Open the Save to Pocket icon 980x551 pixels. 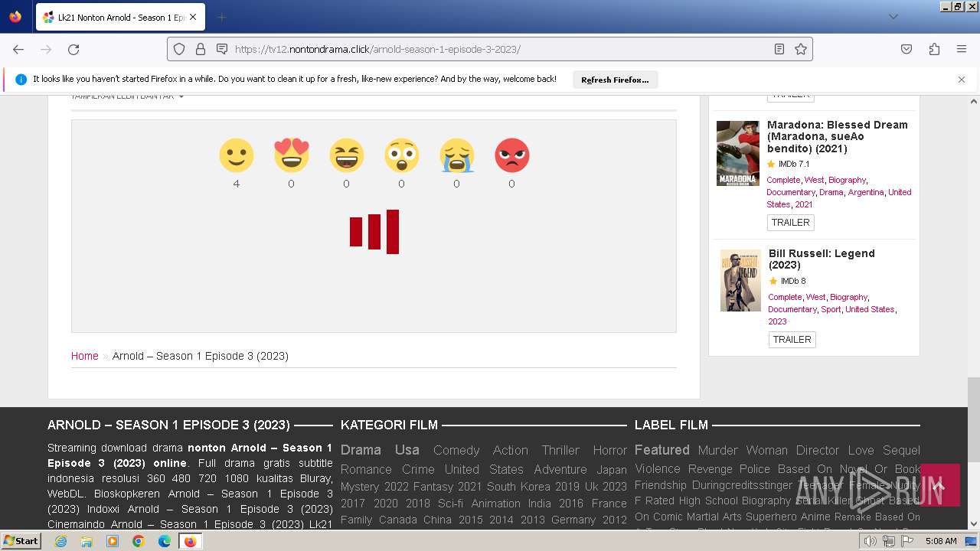click(x=906, y=49)
